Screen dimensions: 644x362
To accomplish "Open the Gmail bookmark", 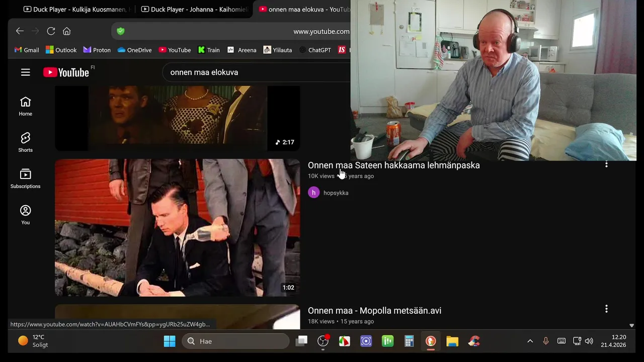I will [27, 50].
